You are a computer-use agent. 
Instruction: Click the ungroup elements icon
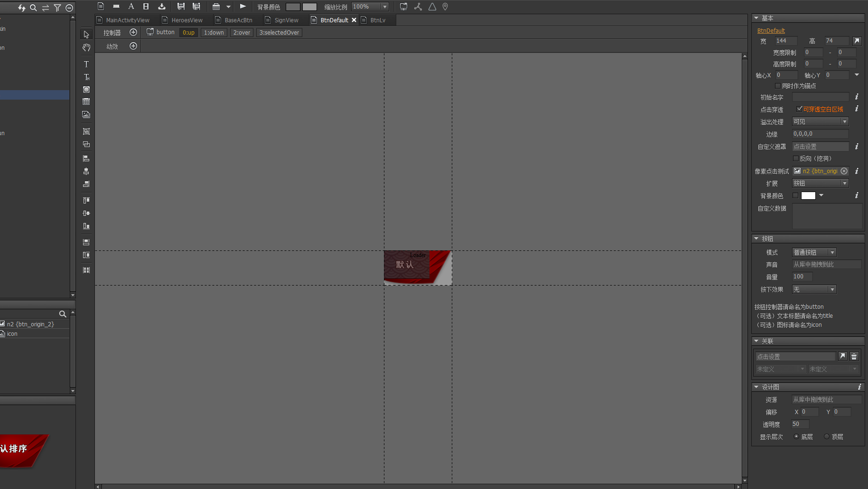pos(86,144)
